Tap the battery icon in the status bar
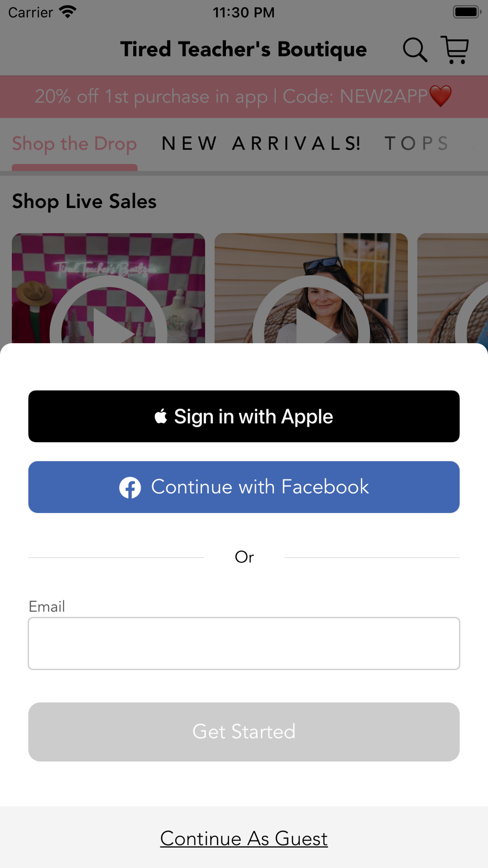 [x=467, y=12]
